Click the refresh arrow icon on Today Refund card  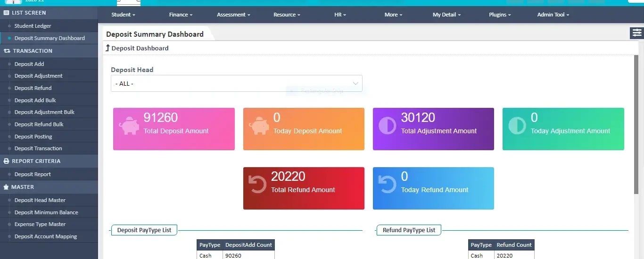[387, 184]
